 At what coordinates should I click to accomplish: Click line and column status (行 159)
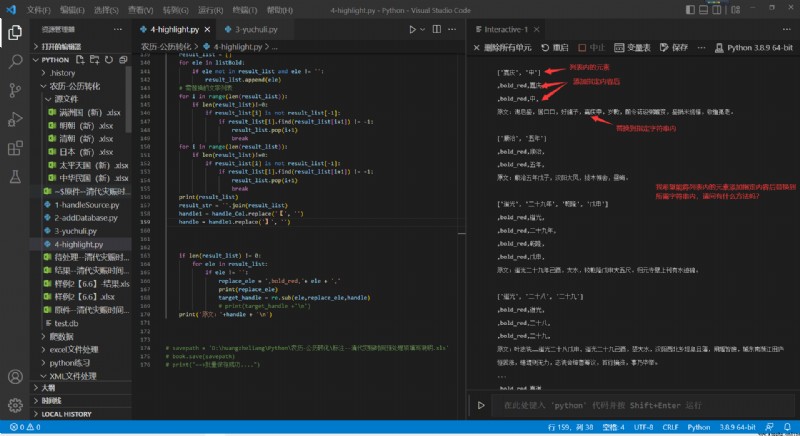click(x=570, y=427)
